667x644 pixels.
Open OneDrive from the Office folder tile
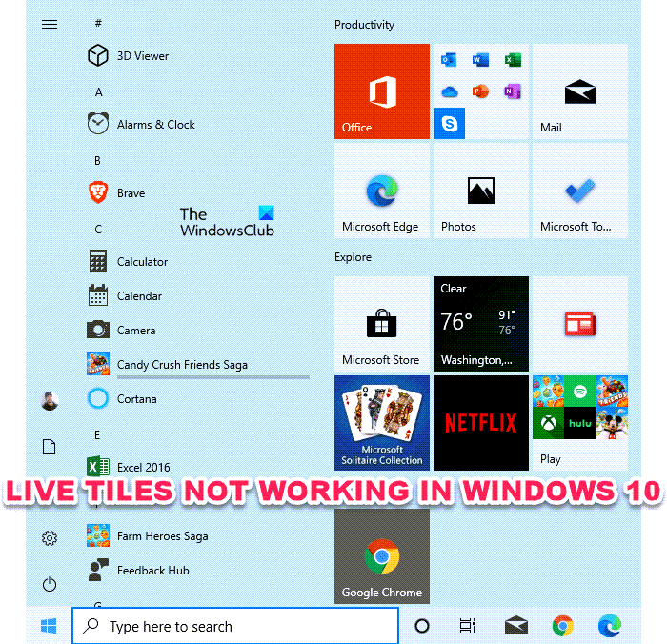[x=449, y=91]
